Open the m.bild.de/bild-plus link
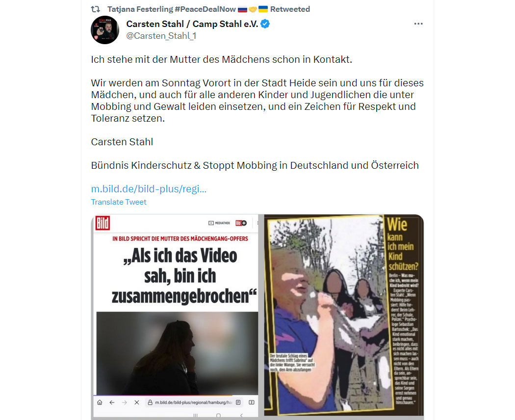 149,189
